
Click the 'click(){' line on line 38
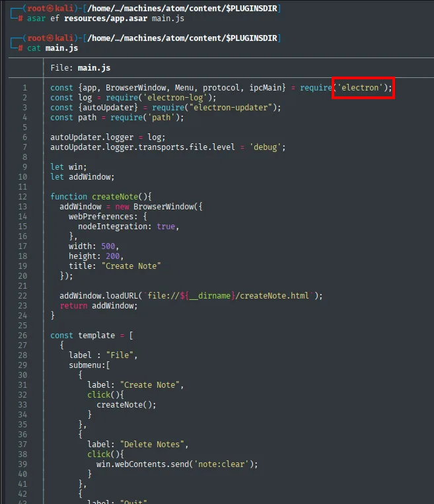[x=106, y=454]
